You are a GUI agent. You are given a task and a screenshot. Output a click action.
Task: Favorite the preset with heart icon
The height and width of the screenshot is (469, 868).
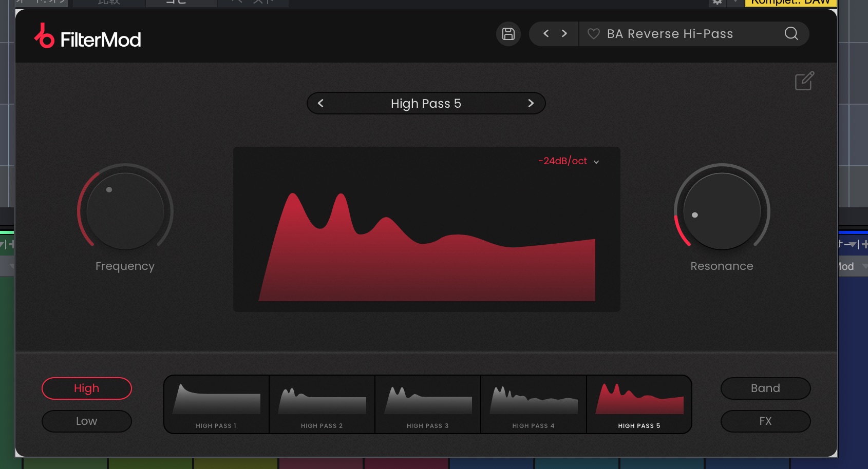(593, 34)
